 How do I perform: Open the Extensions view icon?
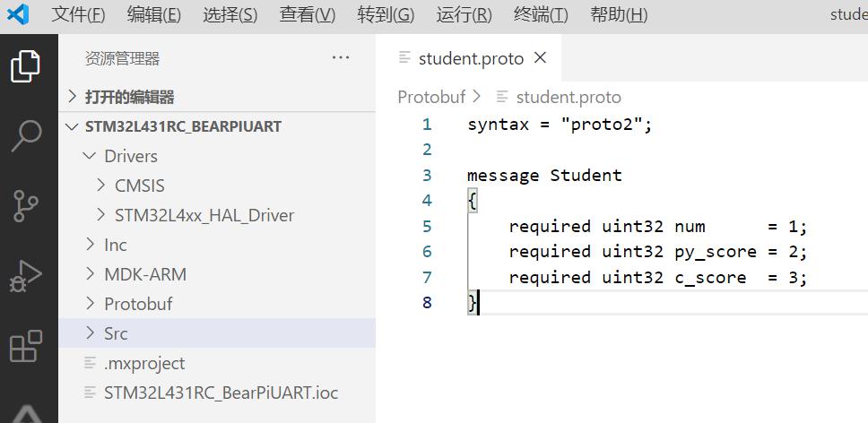tap(25, 347)
